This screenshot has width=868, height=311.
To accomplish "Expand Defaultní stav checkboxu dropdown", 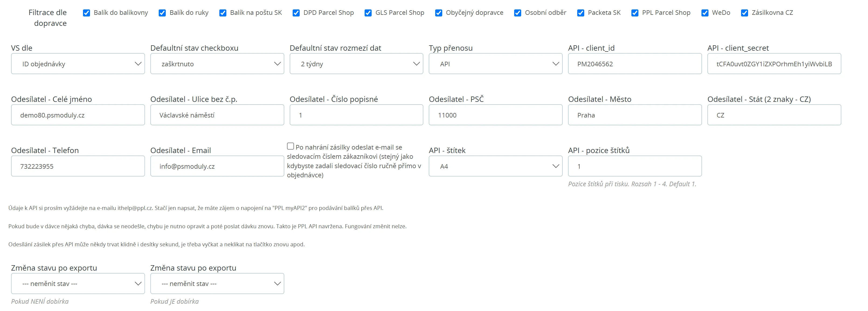I will [217, 64].
